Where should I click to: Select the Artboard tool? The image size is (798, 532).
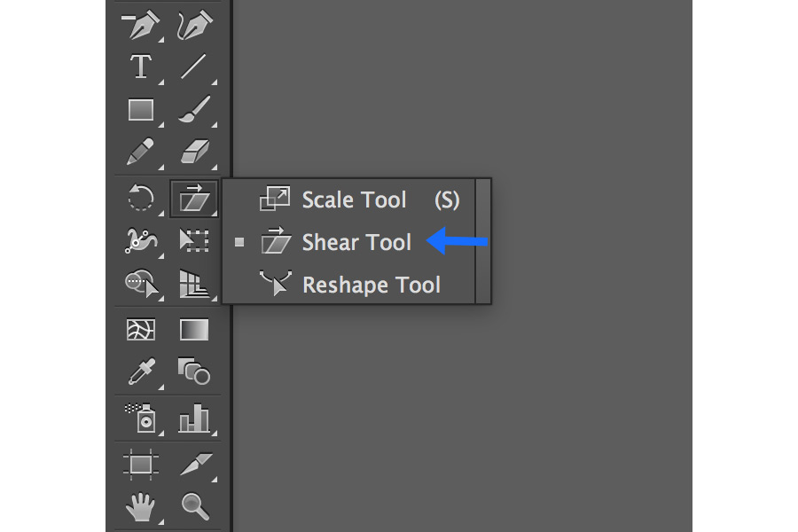(x=141, y=464)
